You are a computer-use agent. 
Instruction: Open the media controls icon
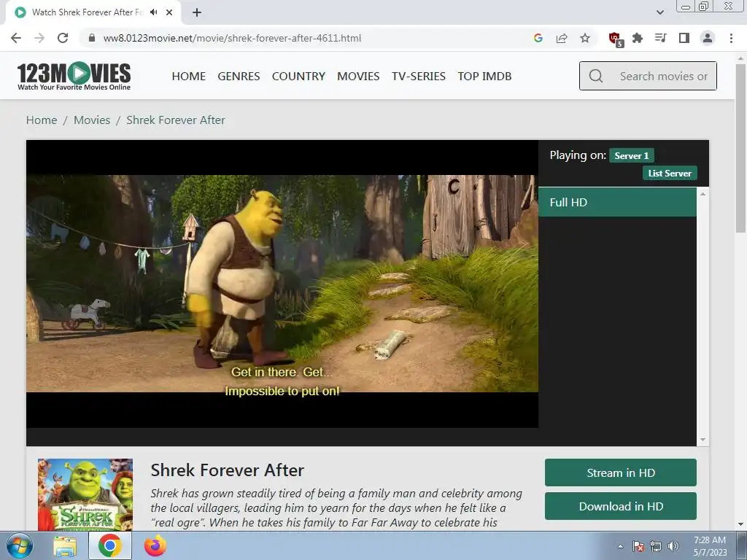pos(661,38)
